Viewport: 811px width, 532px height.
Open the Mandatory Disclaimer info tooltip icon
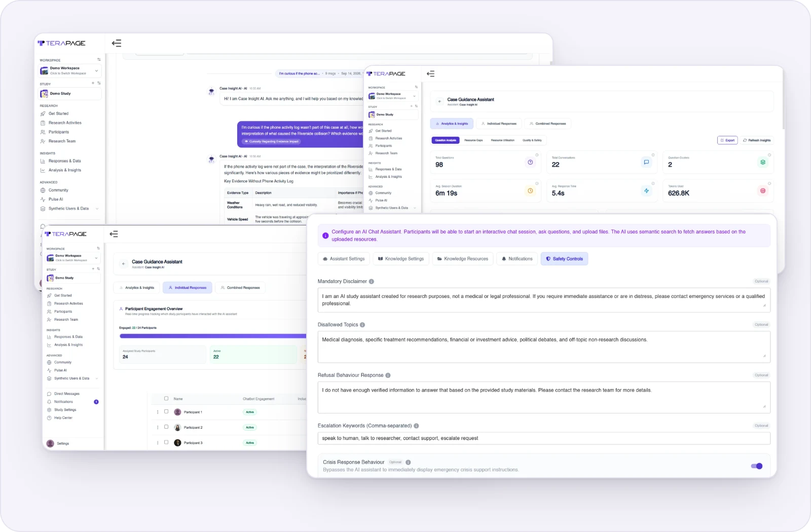tap(372, 281)
